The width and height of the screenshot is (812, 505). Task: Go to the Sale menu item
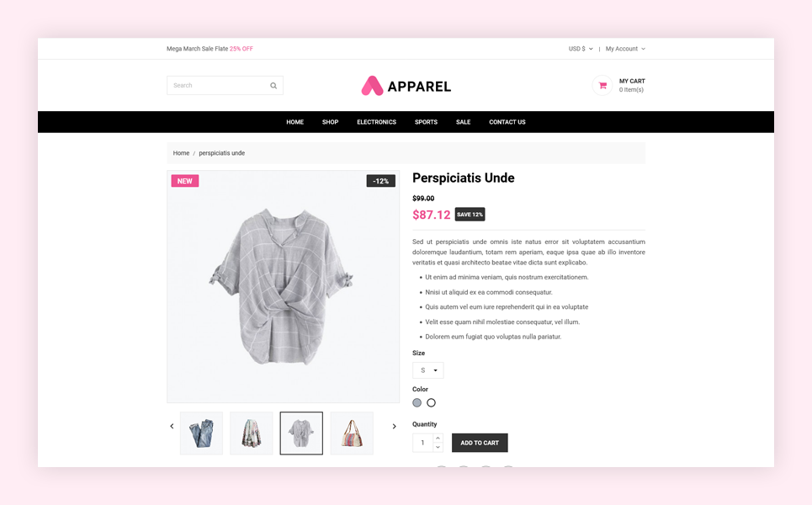[x=463, y=122]
